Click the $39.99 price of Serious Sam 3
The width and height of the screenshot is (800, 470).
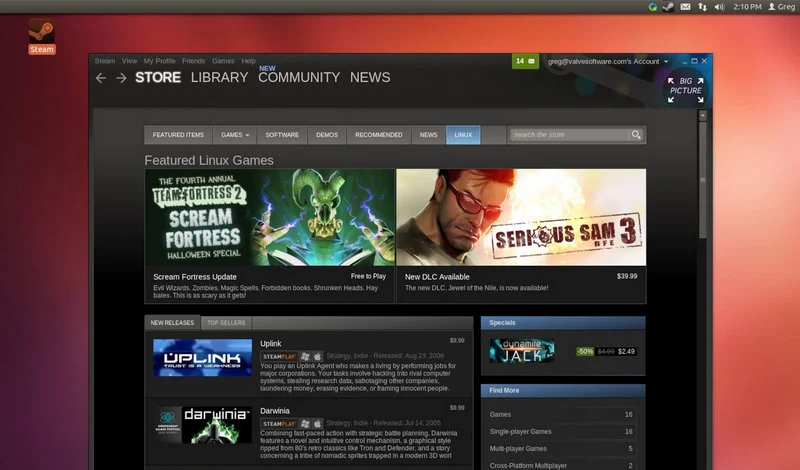pos(627,276)
